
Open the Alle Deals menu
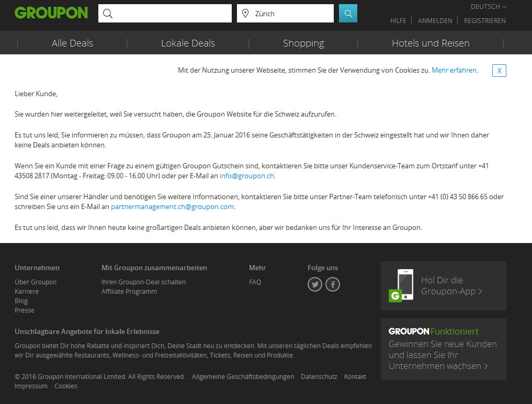tap(72, 43)
